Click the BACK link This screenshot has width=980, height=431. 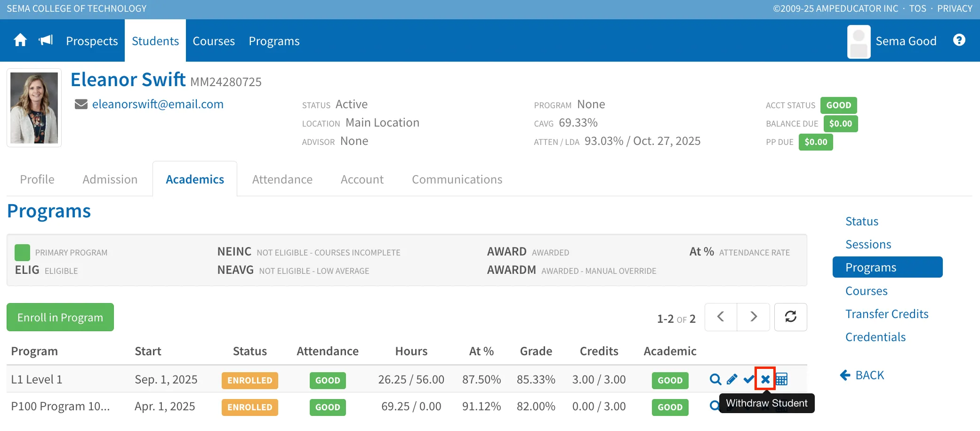[x=862, y=375]
